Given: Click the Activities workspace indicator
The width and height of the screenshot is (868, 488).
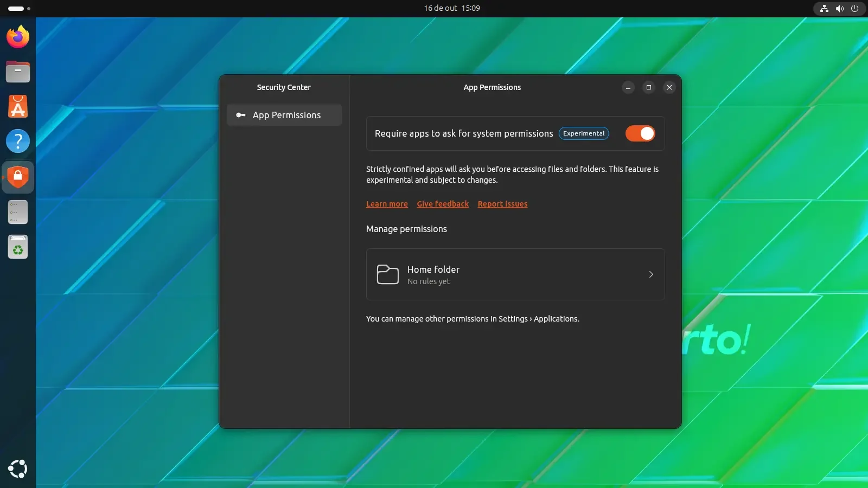Looking at the screenshot, I should [x=20, y=8].
